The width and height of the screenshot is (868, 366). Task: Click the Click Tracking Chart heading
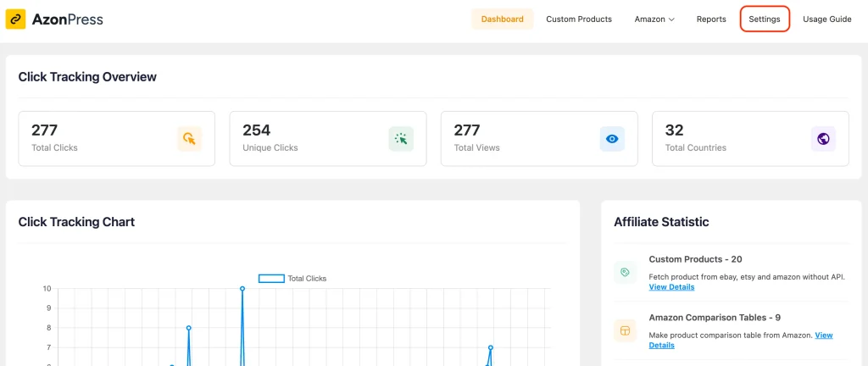76,222
